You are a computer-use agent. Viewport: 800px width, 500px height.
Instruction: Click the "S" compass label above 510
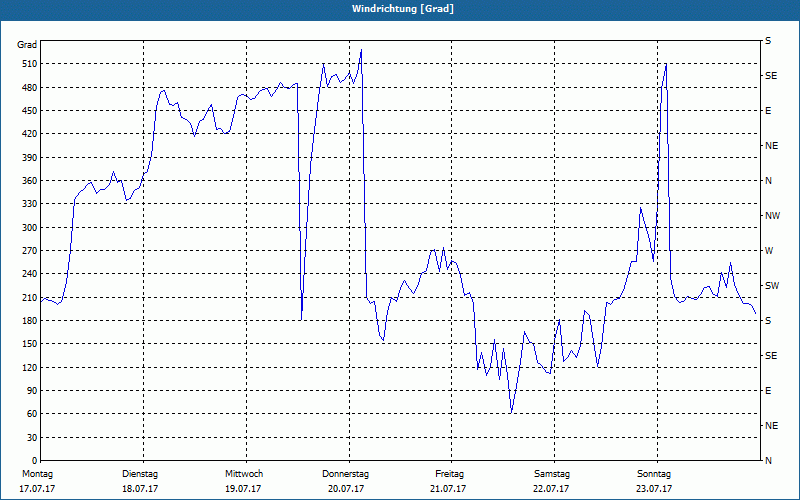[768, 41]
